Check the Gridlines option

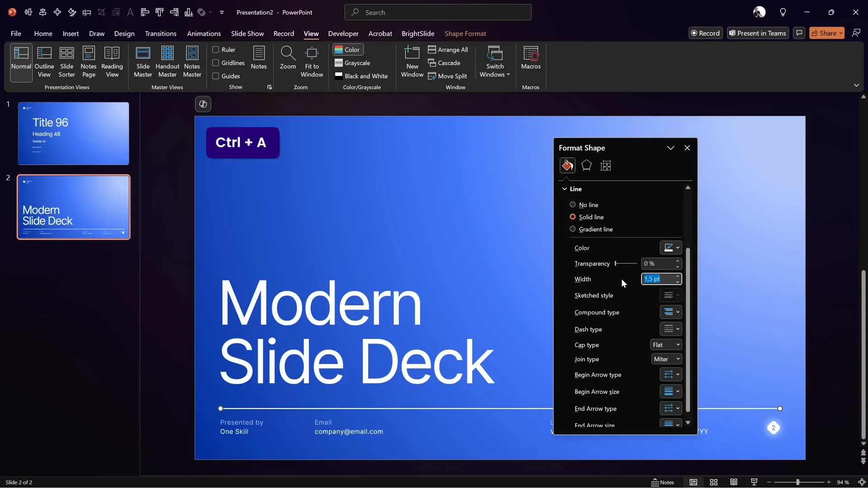(x=217, y=63)
